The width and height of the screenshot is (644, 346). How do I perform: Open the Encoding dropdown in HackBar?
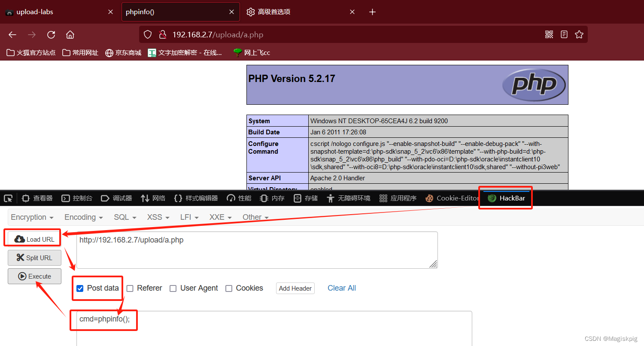83,217
